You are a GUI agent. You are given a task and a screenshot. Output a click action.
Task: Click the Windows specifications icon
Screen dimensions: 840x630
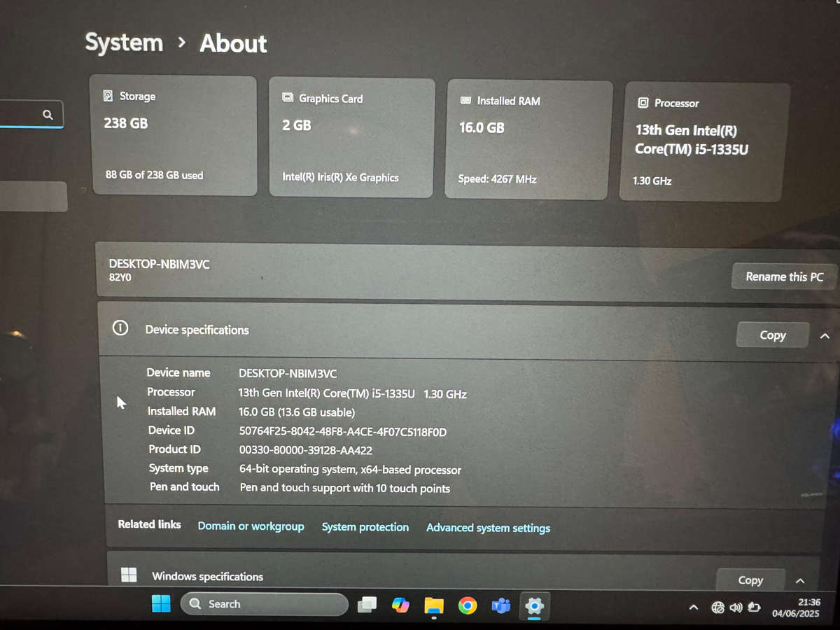tap(129, 574)
